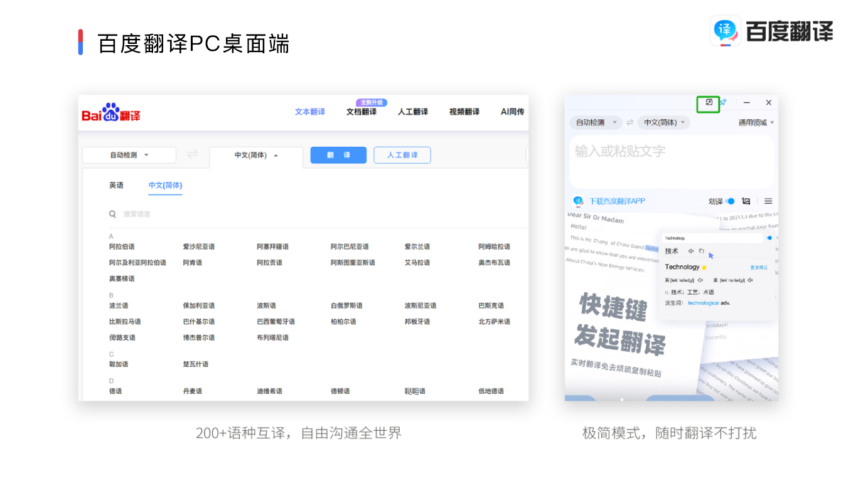The height and width of the screenshot is (486, 868).
Task: Select the 英语 recent language tab
Action: 116,185
